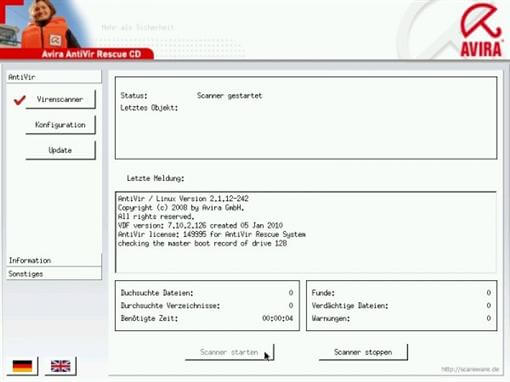Select line 'All rights reserved.'
The height and width of the screenshot is (382, 510).
tap(155, 217)
